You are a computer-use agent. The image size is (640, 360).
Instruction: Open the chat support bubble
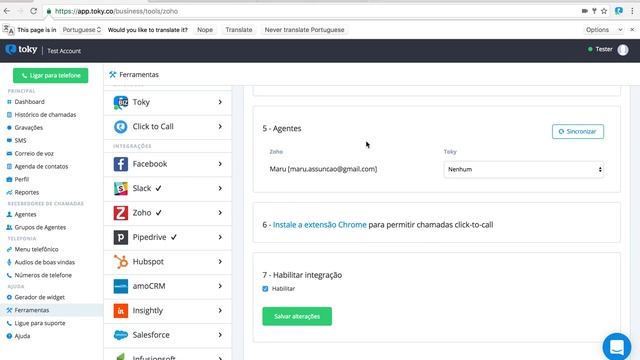(x=617, y=347)
